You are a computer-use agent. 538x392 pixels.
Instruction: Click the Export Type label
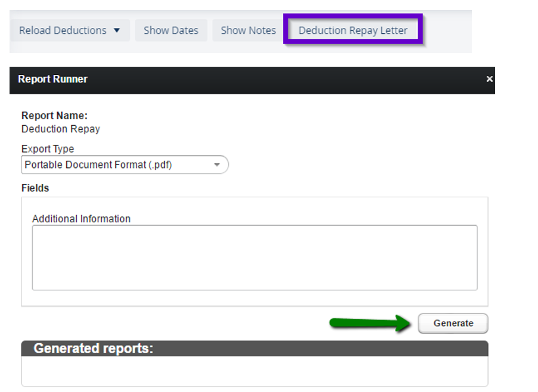(48, 149)
